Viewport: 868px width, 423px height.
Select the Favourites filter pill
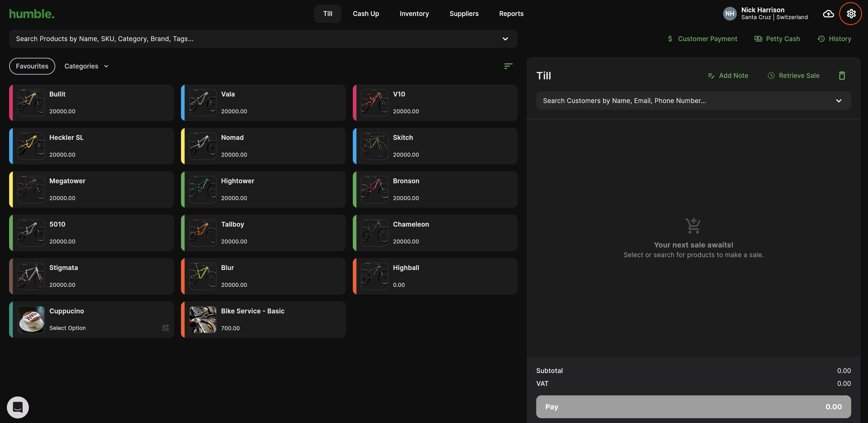32,66
